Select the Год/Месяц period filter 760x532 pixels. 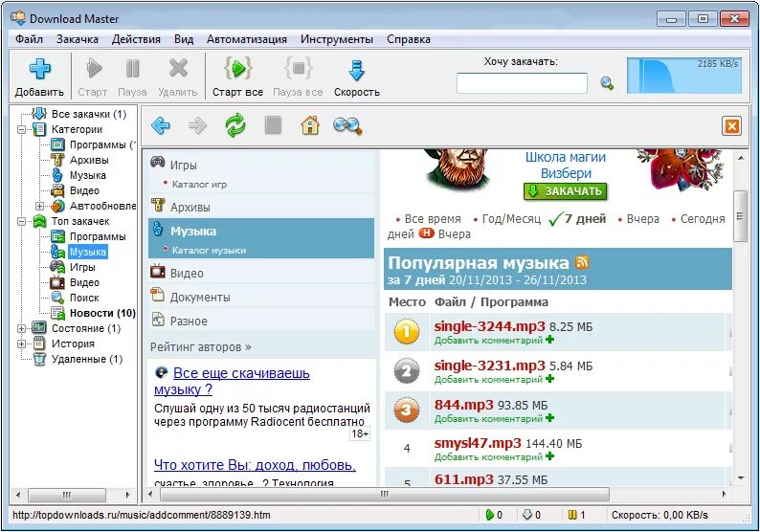(x=511, y=219)
